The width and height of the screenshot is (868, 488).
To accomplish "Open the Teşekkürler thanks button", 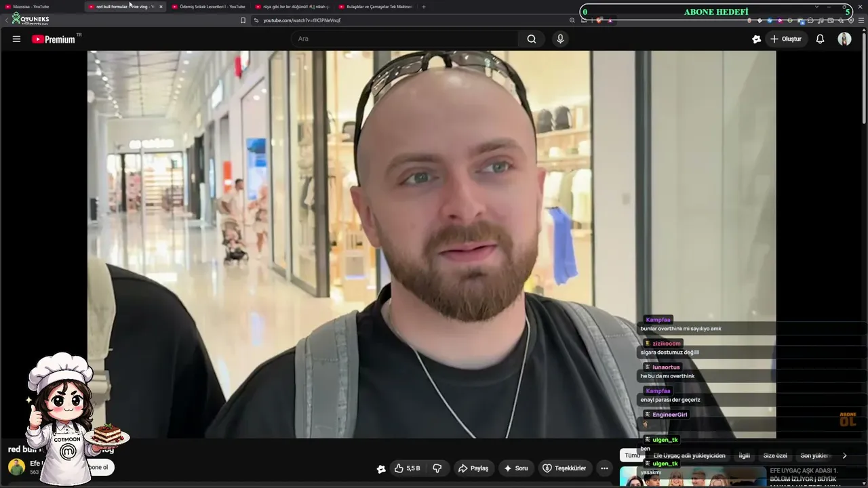I will click(564, 468).
